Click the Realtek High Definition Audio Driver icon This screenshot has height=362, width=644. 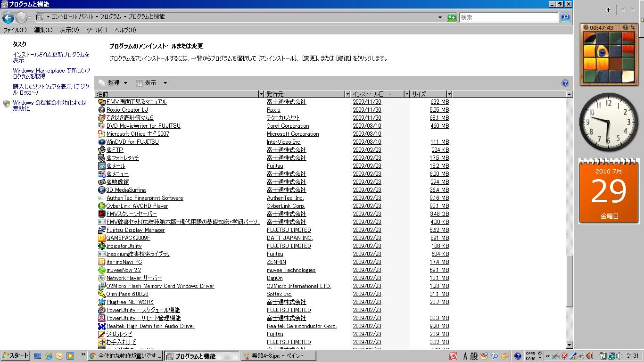(x=101, y=326)
